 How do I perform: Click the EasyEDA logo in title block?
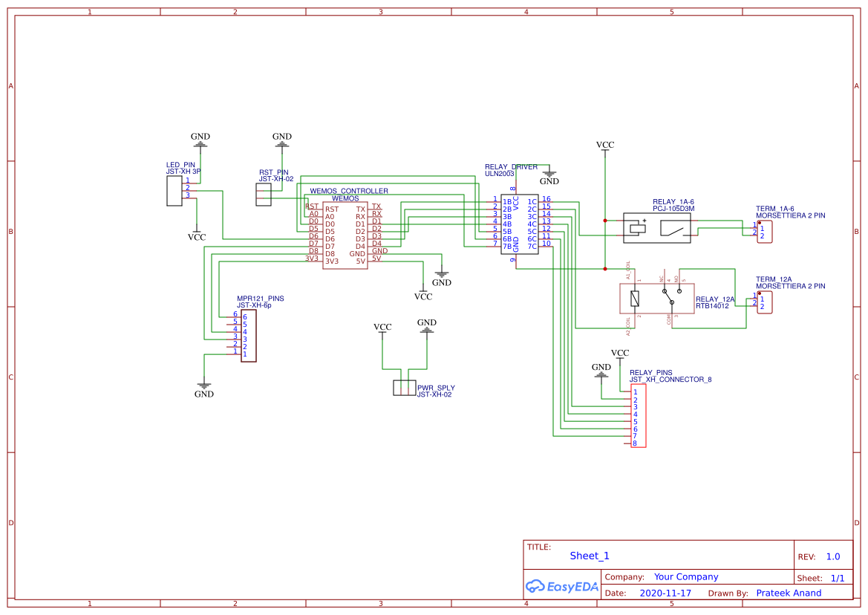pos(561,587)
